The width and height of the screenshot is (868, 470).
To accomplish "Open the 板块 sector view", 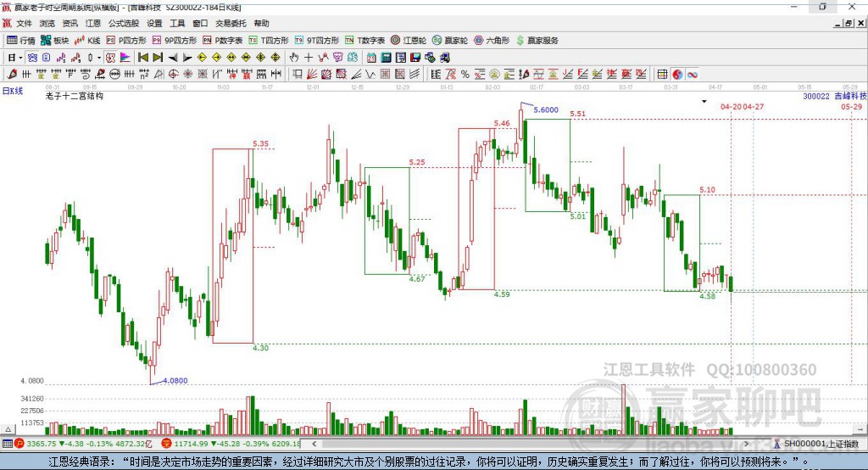I will point(54,41).
